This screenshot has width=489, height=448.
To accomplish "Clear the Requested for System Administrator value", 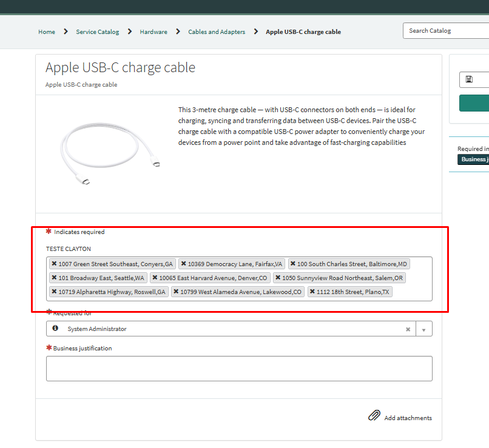I will click(408, 329).
